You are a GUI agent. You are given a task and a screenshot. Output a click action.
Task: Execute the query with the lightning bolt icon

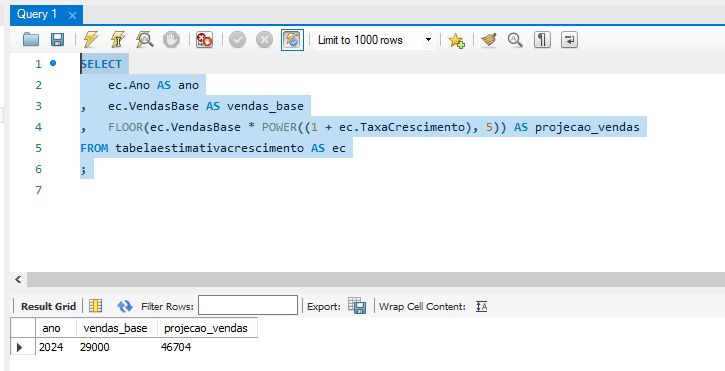pos(91,40)
